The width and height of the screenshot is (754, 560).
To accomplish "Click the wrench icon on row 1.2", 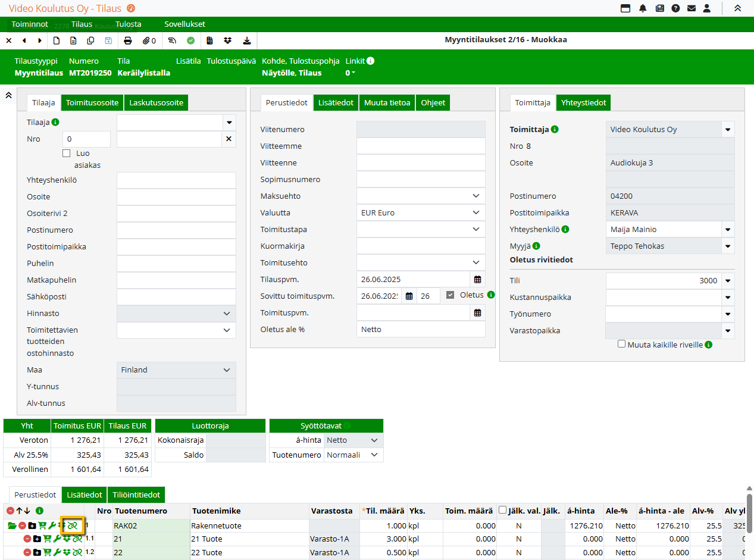I will coord(57,552).
